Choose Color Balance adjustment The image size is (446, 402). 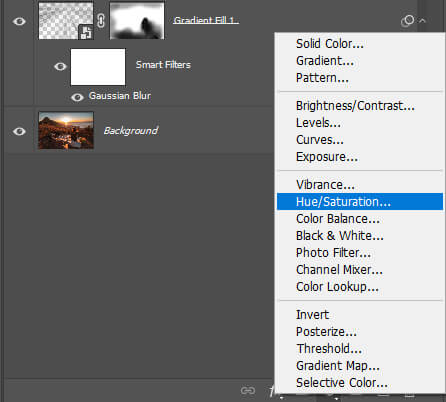[360, 219]
